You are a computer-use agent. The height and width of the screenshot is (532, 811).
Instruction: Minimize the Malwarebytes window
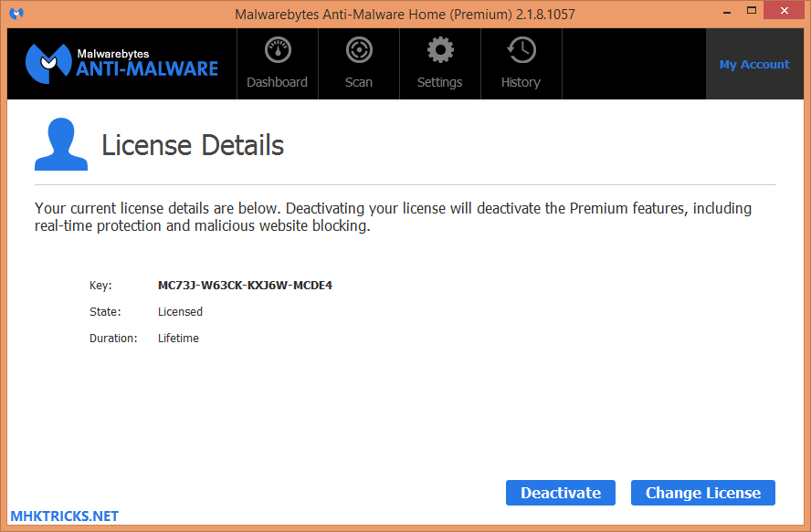pos(727,11)
